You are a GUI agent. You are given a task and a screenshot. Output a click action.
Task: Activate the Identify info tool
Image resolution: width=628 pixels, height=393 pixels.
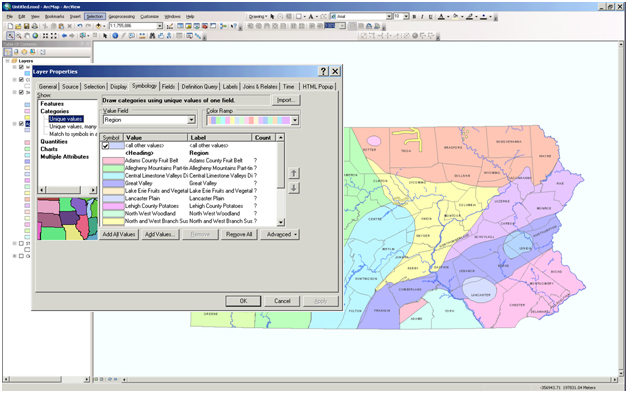(115, 36)
